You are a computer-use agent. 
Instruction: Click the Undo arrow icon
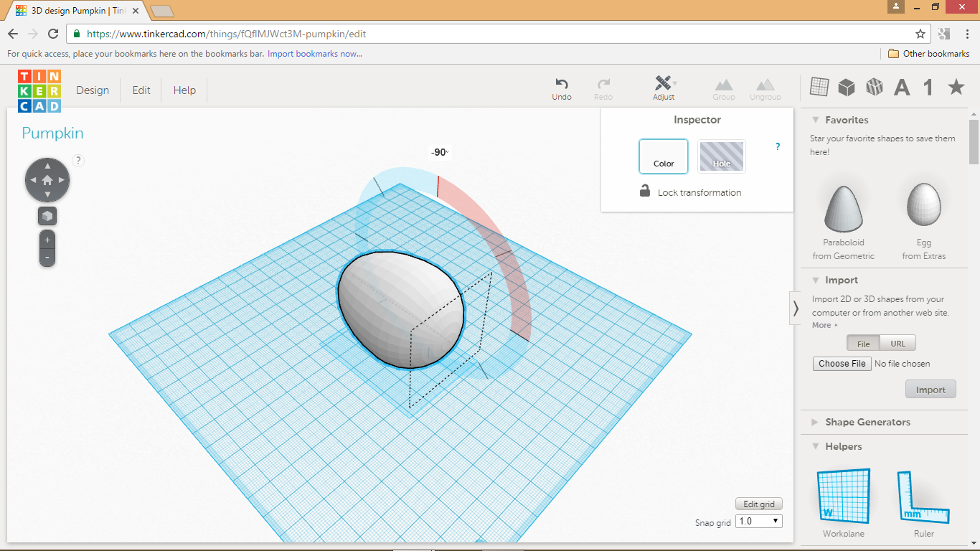562,85
